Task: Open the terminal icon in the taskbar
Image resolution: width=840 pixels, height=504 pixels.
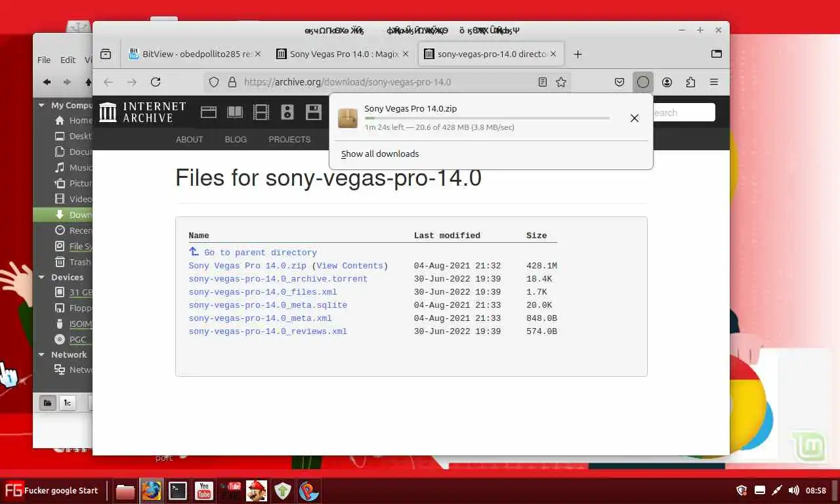Action: coord(177,491)
